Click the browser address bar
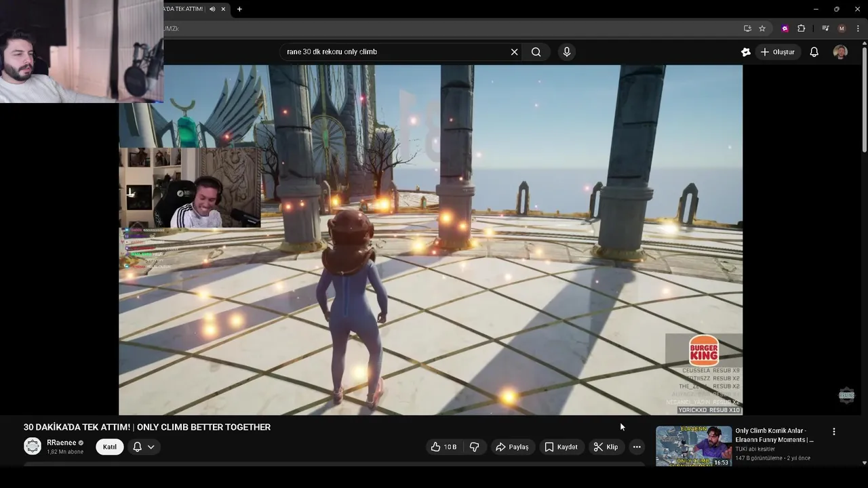The height and width of the screenshot is (488, 868). (448, 28)
